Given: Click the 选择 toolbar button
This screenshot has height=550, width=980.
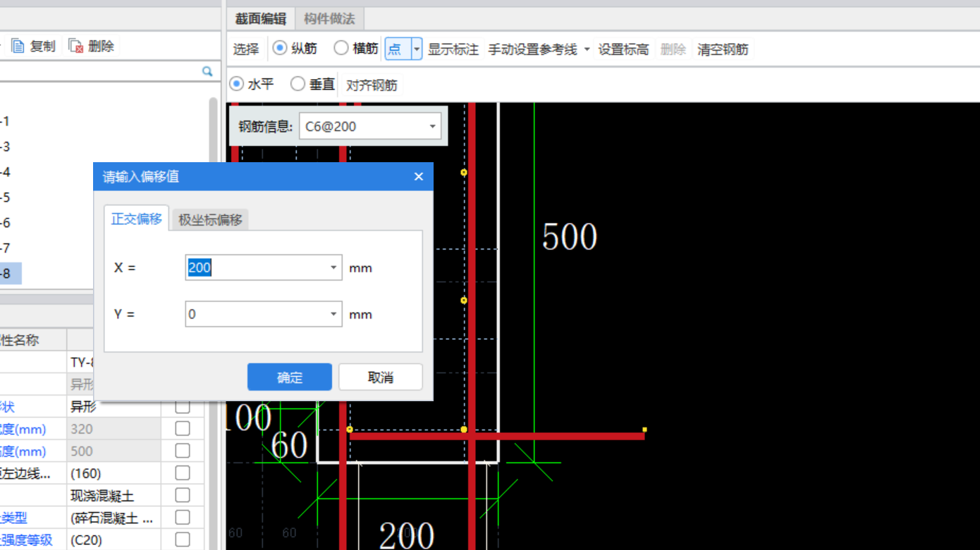Looking at the screenshot, I should tap(246, 49).
